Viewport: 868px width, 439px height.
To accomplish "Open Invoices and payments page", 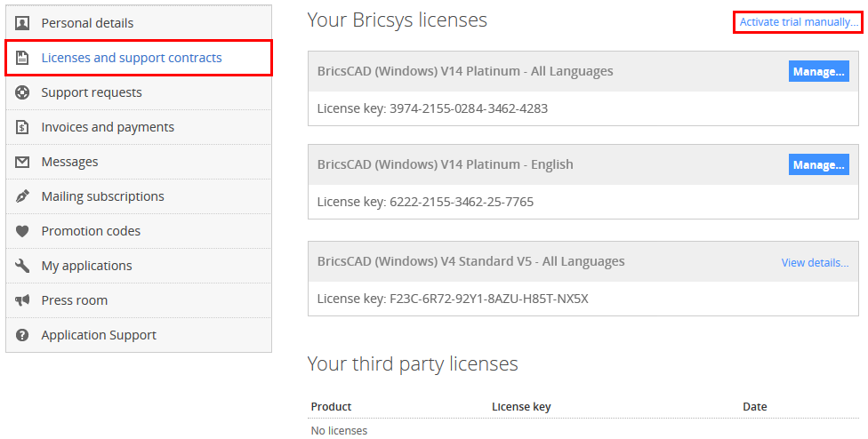I will [139, 127].
